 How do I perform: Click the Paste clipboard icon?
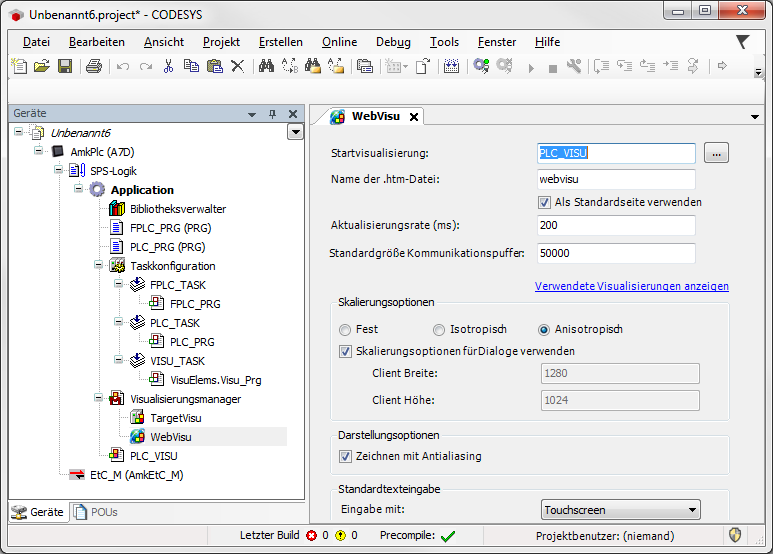[214, 66]
